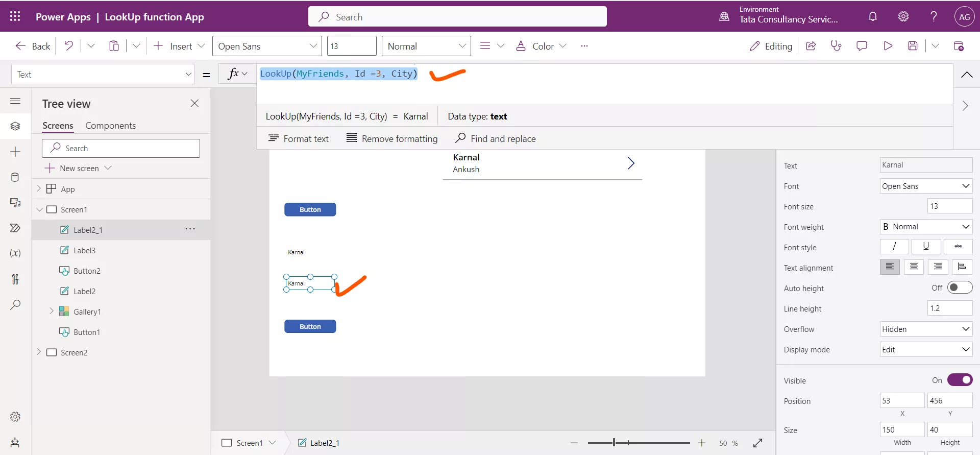Image resolution: width=980 pixels, height=455 pixels.
Task: Click the top Search box
Action: [457, 16]
